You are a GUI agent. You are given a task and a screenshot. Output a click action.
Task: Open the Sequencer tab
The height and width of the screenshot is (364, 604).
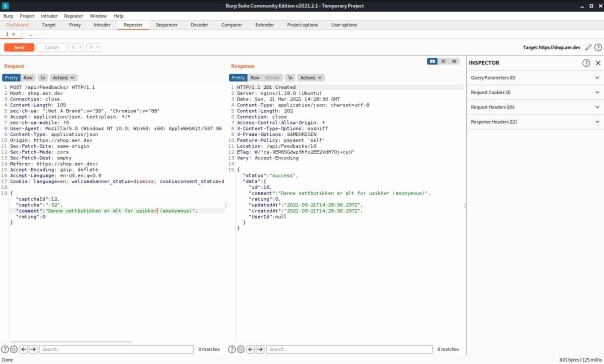[166, 25]
